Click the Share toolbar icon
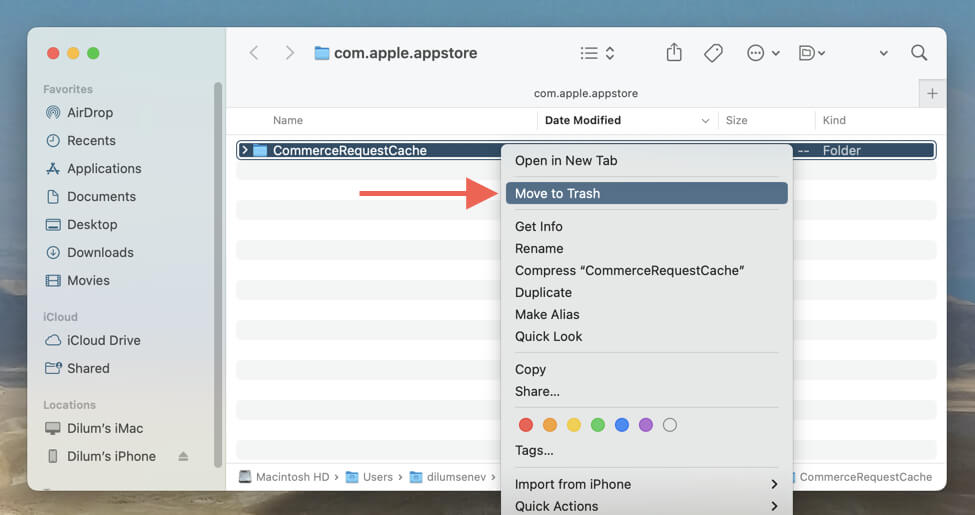Viewport: 975px width, 515px height. [674, 53]
